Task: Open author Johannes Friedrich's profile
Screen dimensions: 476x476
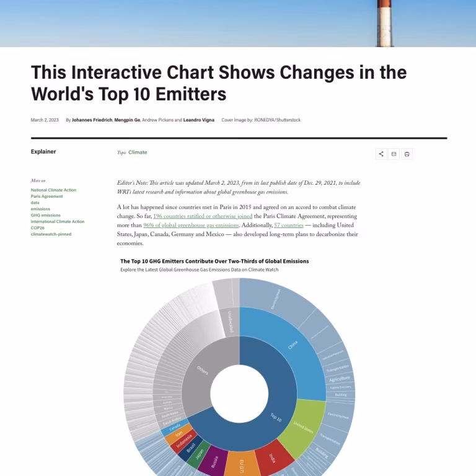Action: coord(91,120)
